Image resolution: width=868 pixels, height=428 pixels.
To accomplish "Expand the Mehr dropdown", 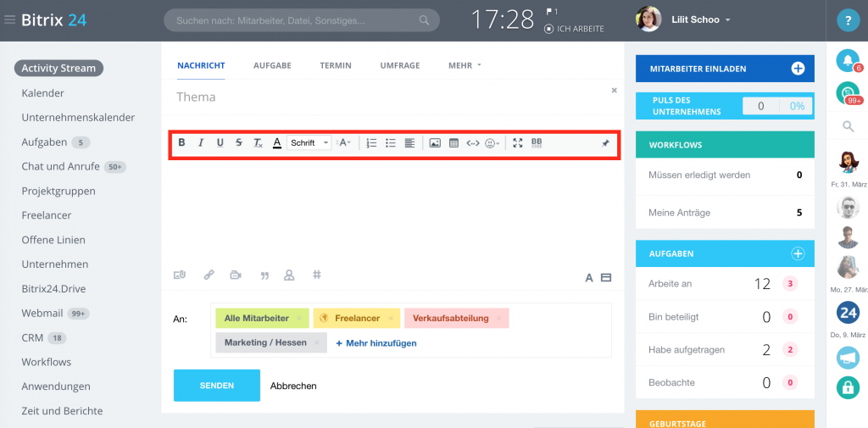I will pos(465,65).
